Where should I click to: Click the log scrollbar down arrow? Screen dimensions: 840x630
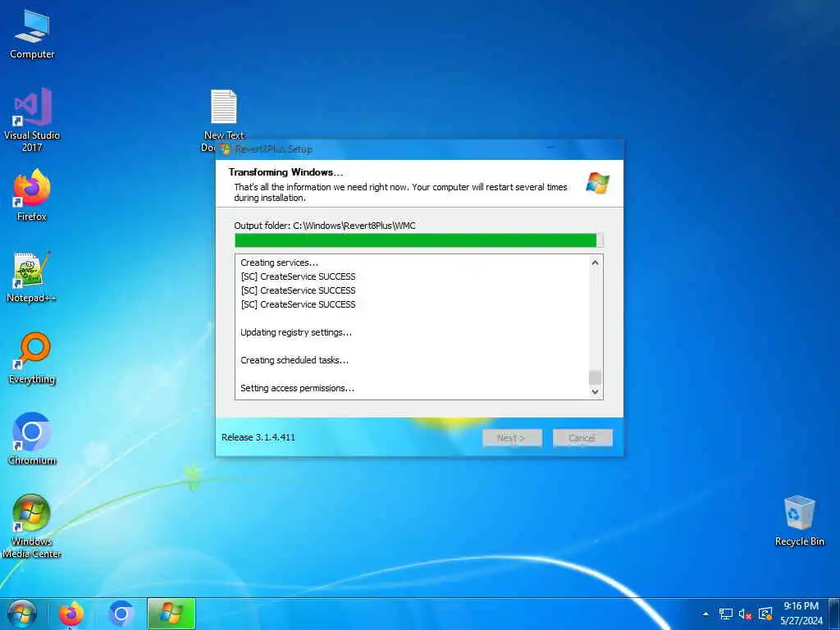pyautogui.click(x=595, y=391)
